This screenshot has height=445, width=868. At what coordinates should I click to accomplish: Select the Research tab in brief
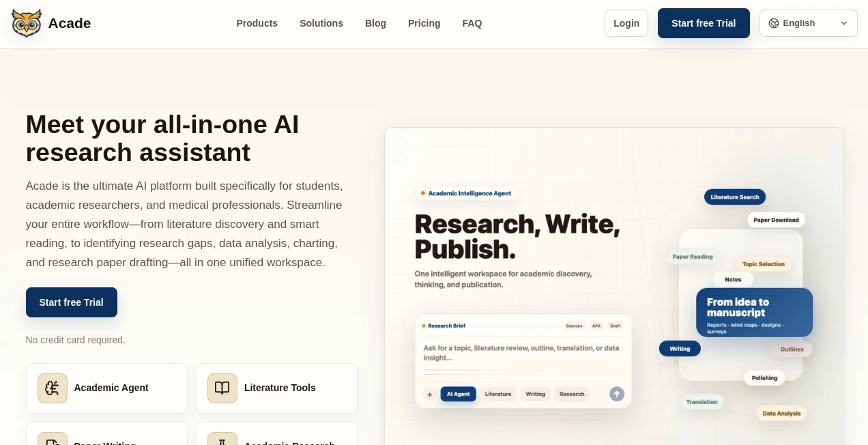click(572, 394)
